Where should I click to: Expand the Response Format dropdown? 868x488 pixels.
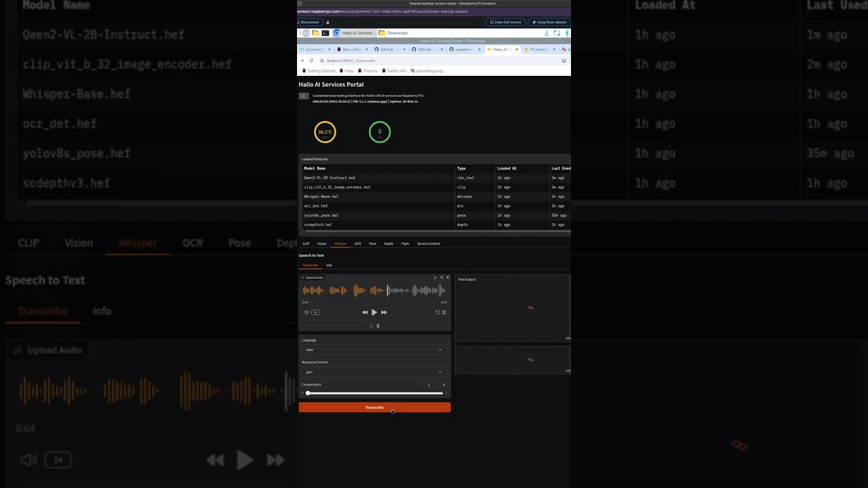point(374,372)
